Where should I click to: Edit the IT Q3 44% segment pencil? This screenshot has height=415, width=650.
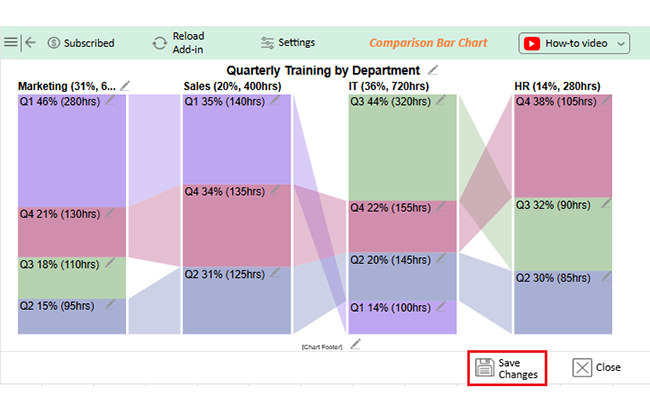(x=440, y=101)
